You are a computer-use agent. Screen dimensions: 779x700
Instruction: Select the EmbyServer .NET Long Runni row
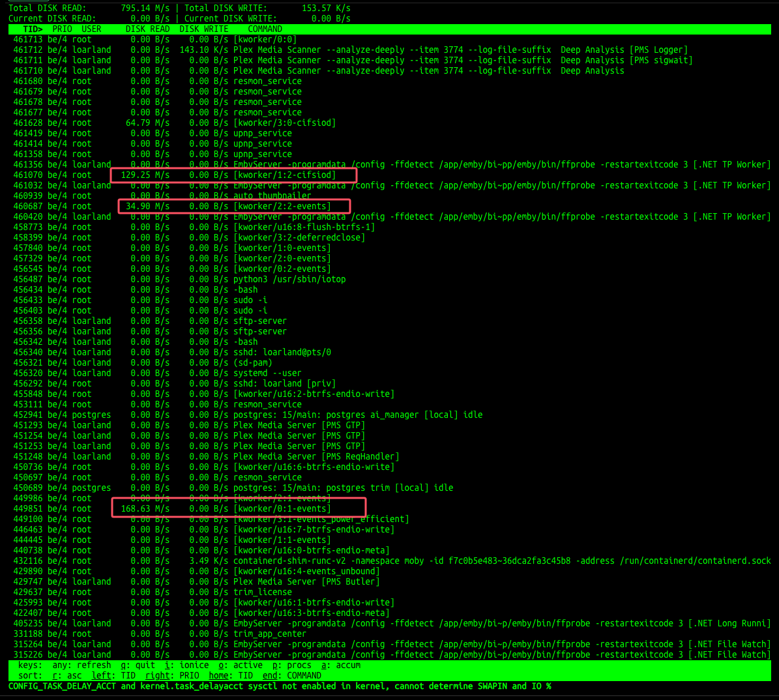pos(390,624)
